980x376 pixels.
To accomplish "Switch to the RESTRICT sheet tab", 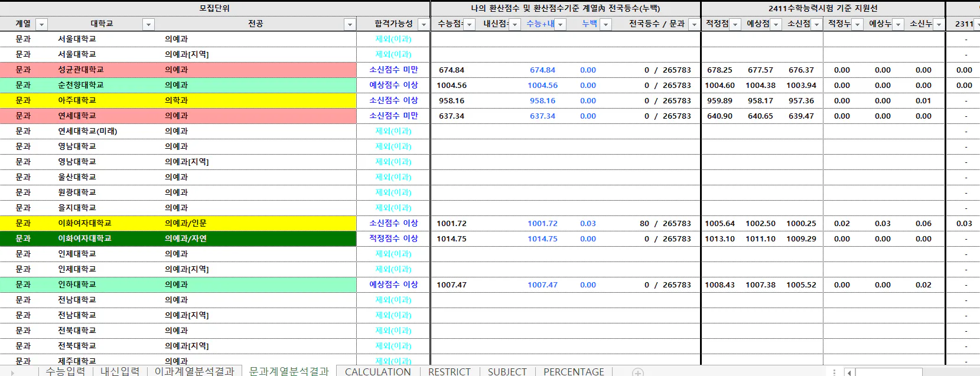I will point(450,371).
